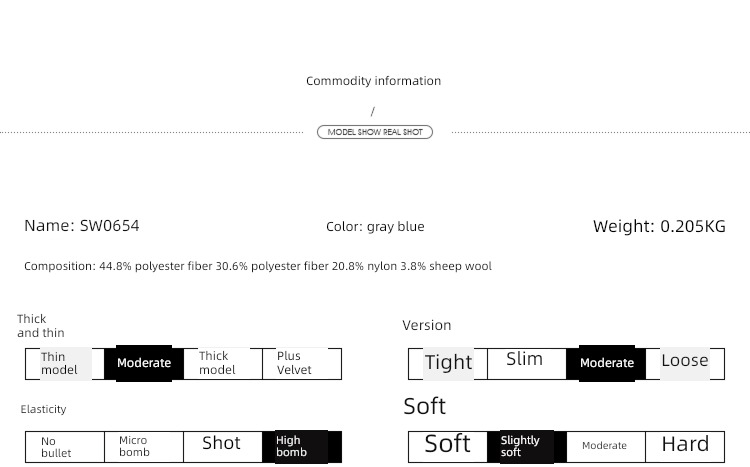Select Moderate in Thick and thin row
750x467 pixels.
(144, 363)
